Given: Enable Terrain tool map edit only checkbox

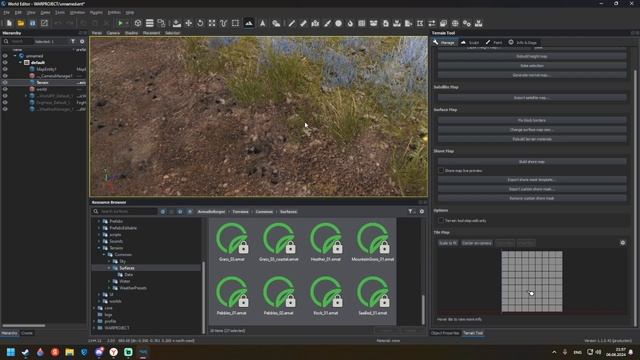Looking at the screenshot, I should click(441, 220).
